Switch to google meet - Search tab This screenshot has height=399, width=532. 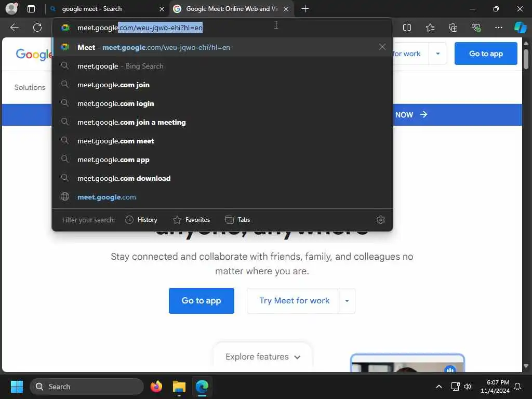(107, 9)
